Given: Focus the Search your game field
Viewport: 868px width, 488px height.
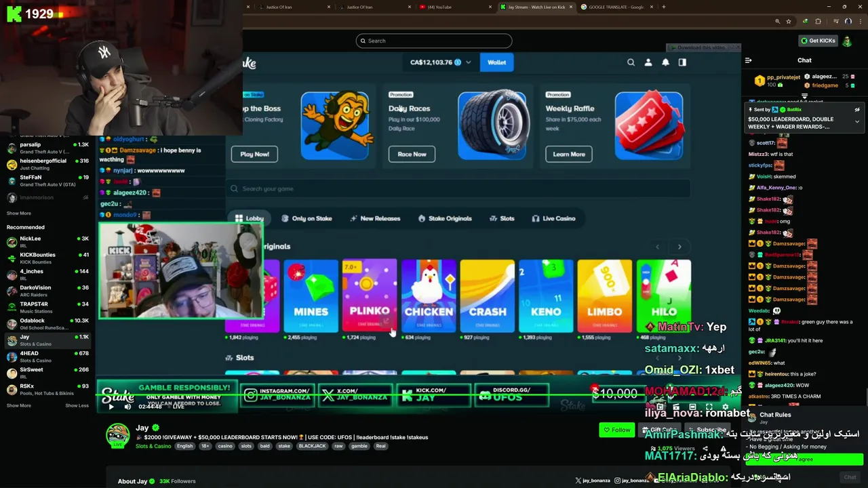Looking at the screenshot, I should tap(458, 188).
